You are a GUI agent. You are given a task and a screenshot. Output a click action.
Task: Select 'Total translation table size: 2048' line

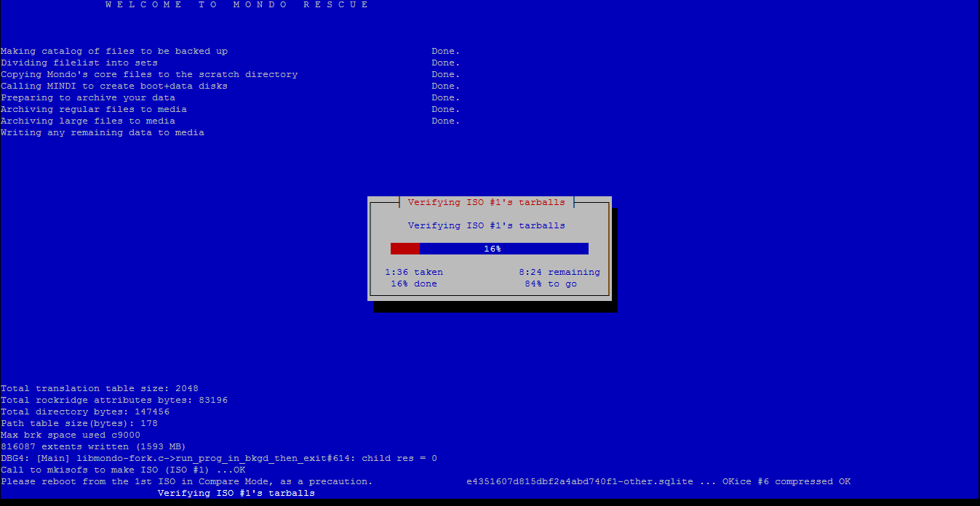[100, 388]
